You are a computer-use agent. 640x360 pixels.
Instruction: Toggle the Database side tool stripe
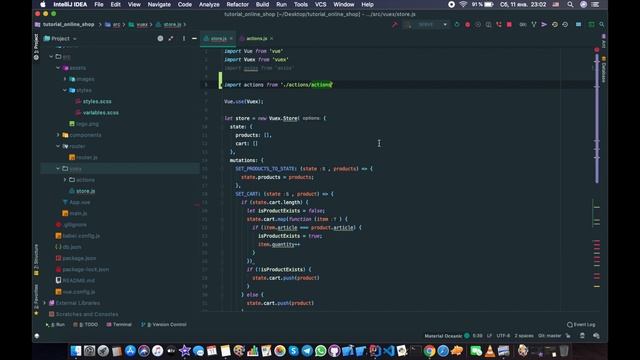point(604,70)
